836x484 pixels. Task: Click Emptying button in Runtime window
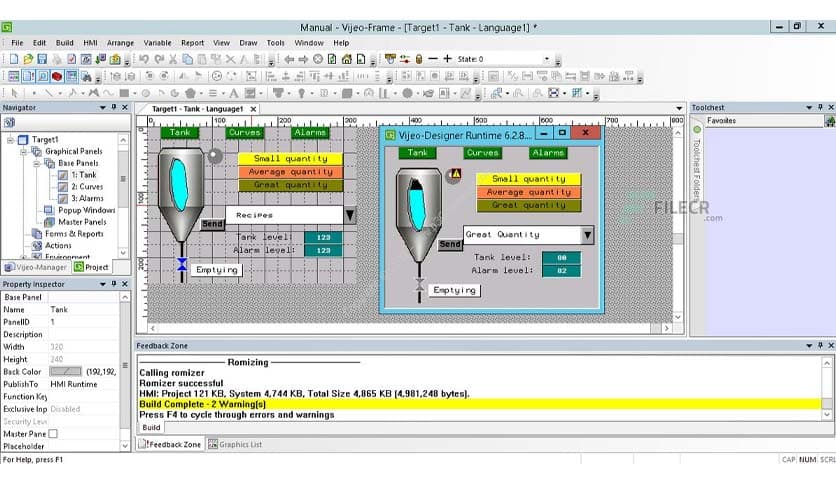[454, 290]
